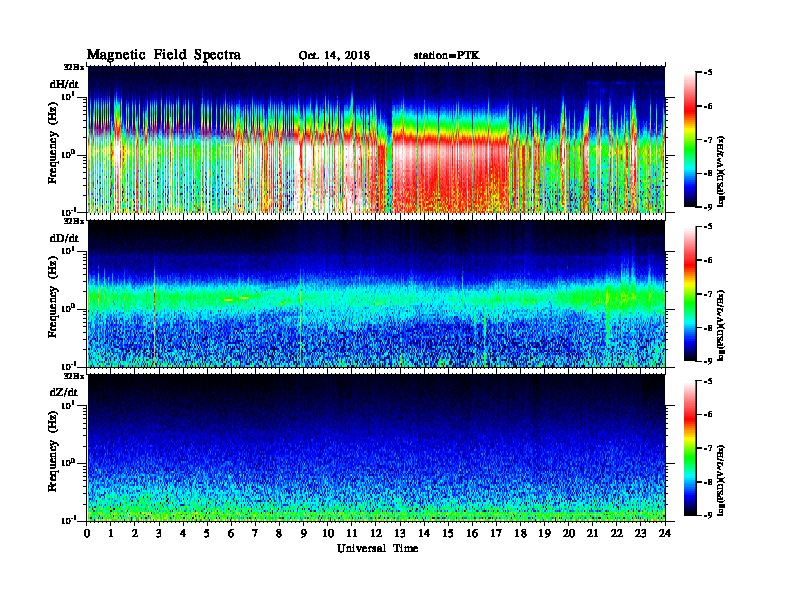Screen dimensions: 792x612
Task: Click hour 17 tick label on time axis
Action: tap(496, 534)
